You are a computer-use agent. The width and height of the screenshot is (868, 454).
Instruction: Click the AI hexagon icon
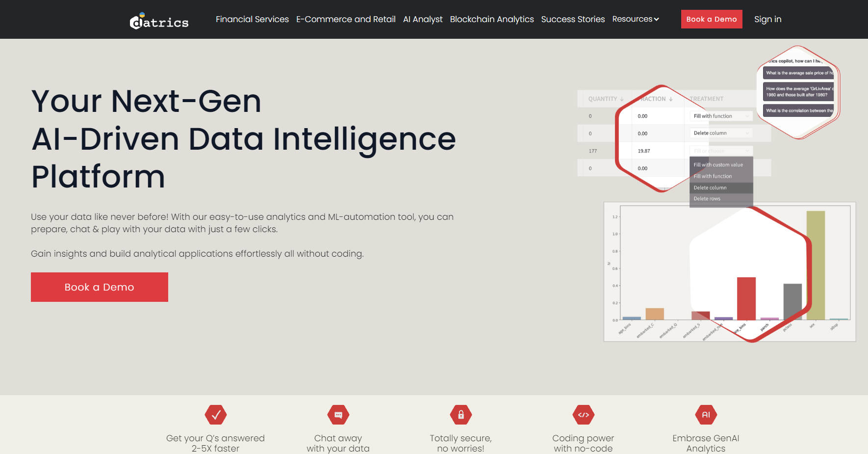pyautogui.click(x=706, y=415)
